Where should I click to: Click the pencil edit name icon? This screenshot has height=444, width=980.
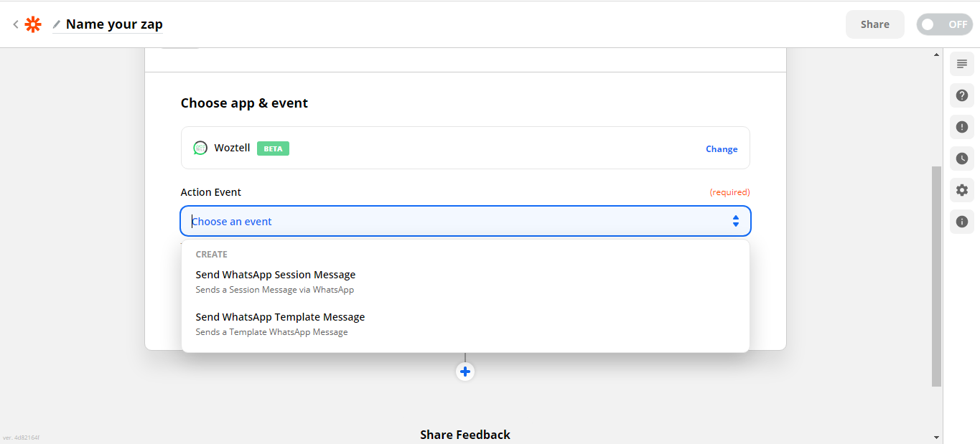57,24
